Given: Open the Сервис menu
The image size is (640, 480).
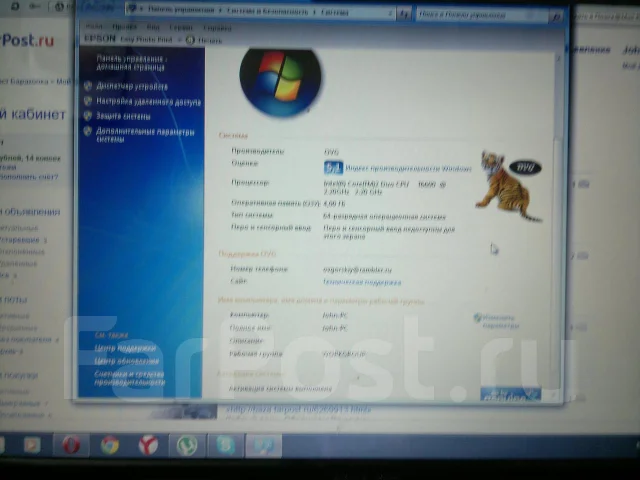Looking at the screenshot, I should click(181, 28).
